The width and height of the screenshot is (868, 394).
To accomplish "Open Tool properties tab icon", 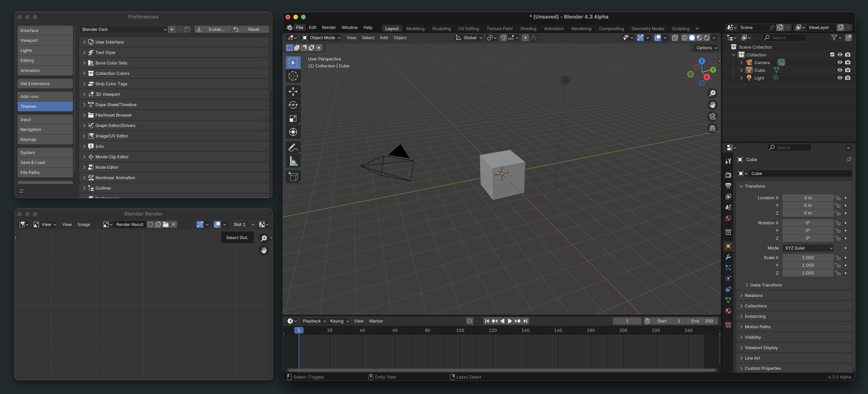I will 728,161.
